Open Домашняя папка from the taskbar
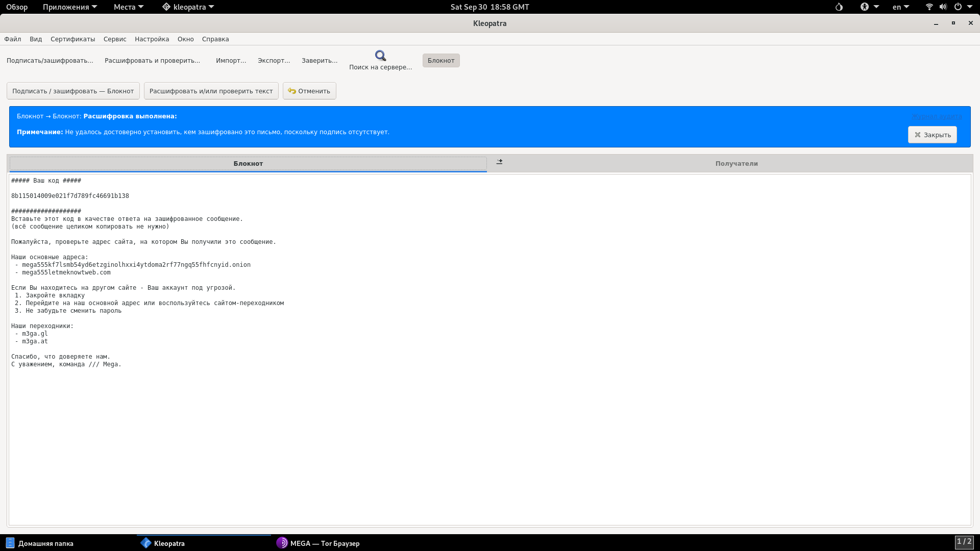 [x=40, y=543]
